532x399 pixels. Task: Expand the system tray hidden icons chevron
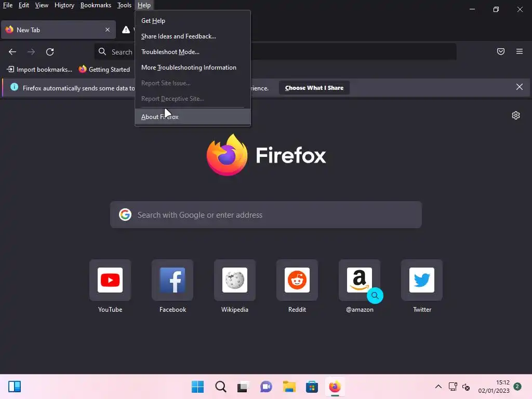point(438,387)
